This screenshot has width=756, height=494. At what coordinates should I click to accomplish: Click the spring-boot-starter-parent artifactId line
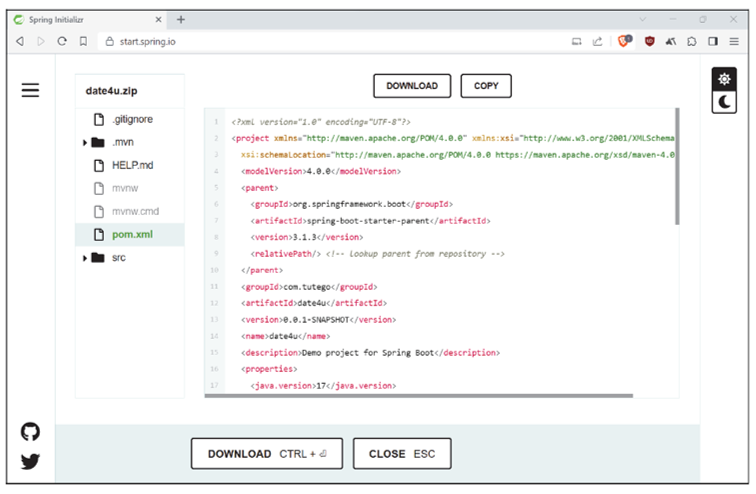pos(370,221)
